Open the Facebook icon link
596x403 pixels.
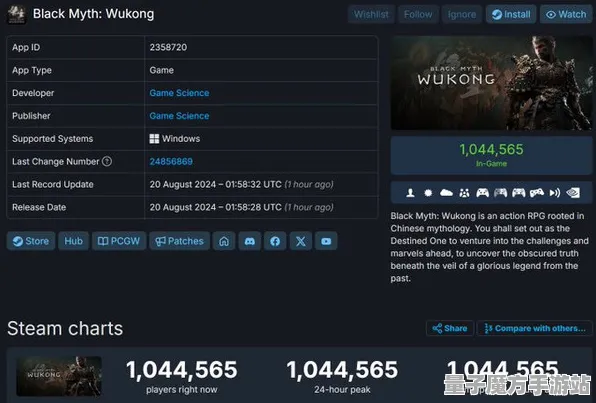point(275,241)
